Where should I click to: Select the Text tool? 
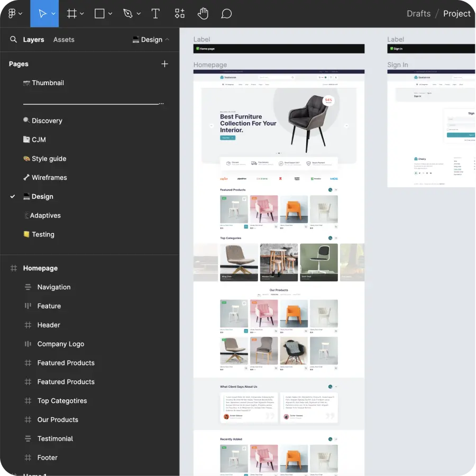[155, 13]
